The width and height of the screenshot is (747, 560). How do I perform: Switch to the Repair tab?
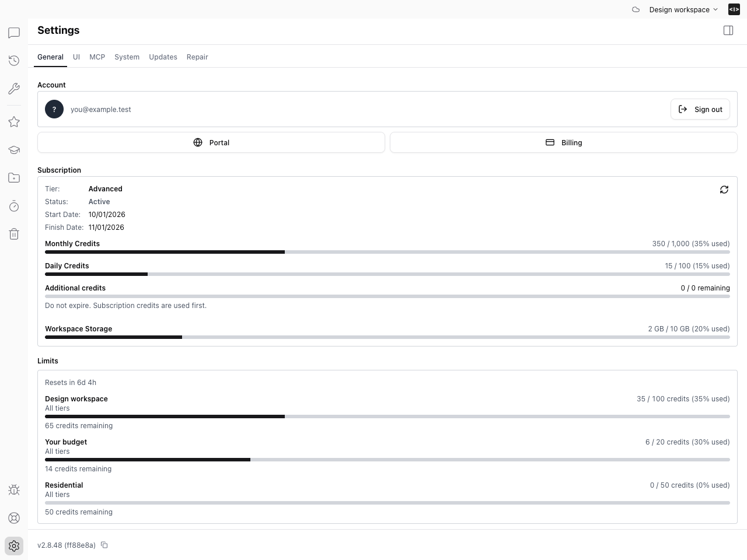197,57
